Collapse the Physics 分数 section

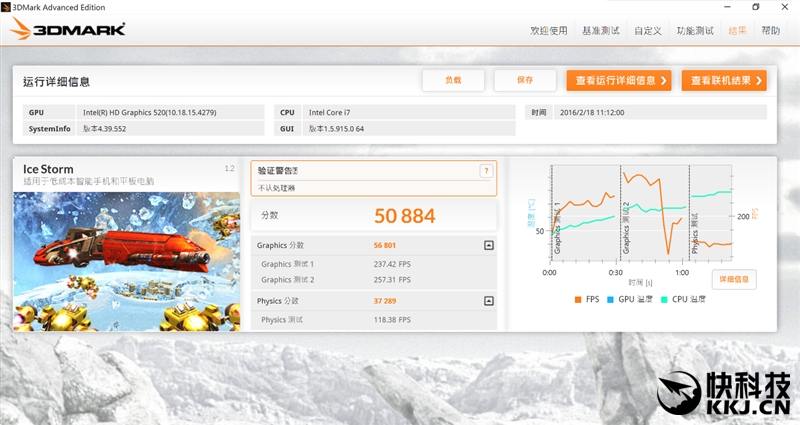click(488, 301)
